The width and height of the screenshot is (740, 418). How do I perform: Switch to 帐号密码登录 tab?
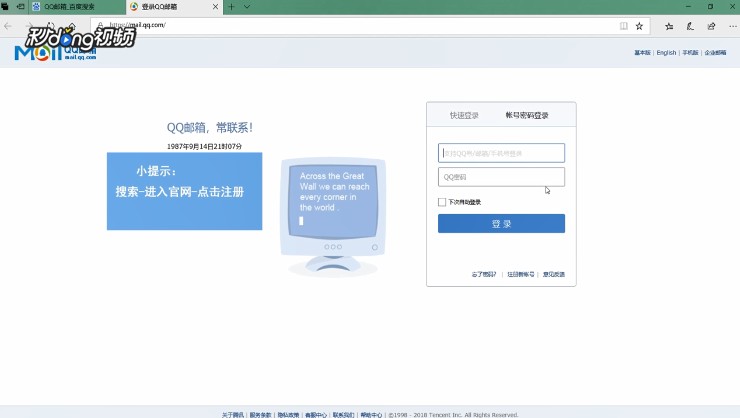527,115
